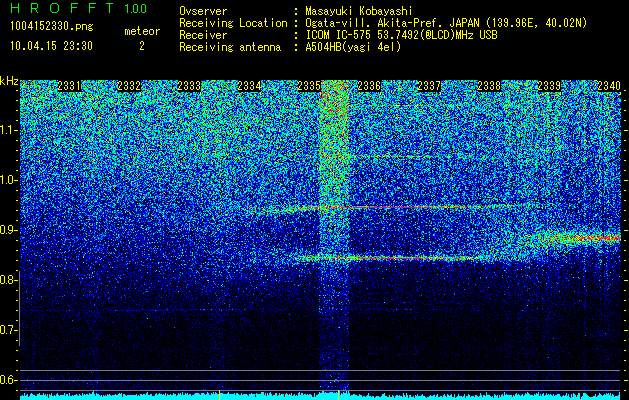The height and width of the screenshot is (400, 629).
Task: Click time marker 2335
Action: (309, 86)
